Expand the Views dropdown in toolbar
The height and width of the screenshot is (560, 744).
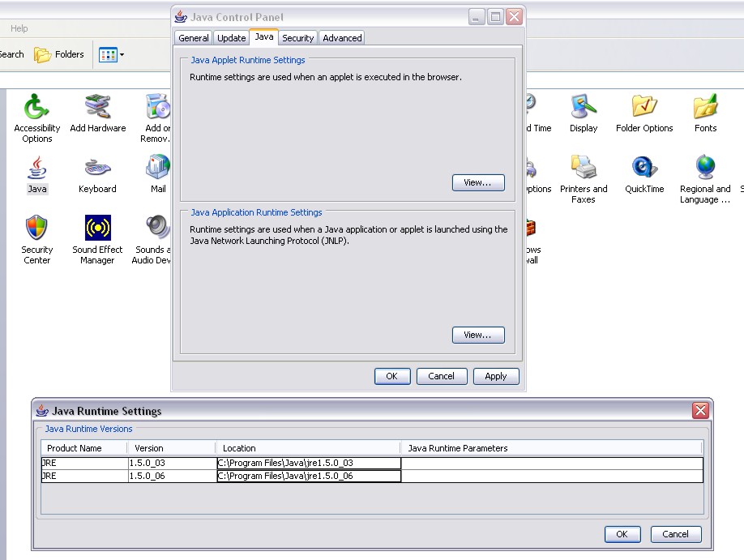tap(122, 55)
